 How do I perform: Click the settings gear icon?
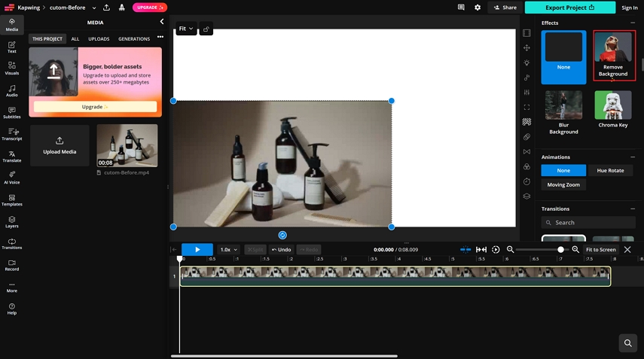point(478,8)
